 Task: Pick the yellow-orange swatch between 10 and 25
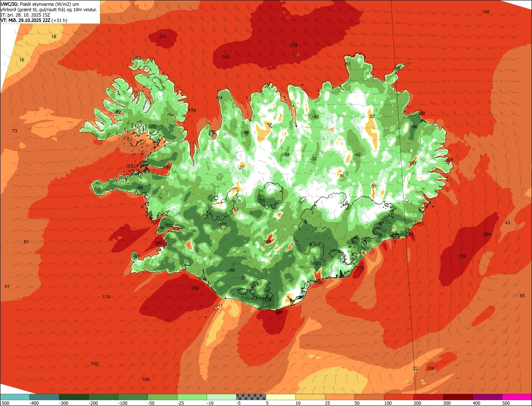(x=310, y=397)
